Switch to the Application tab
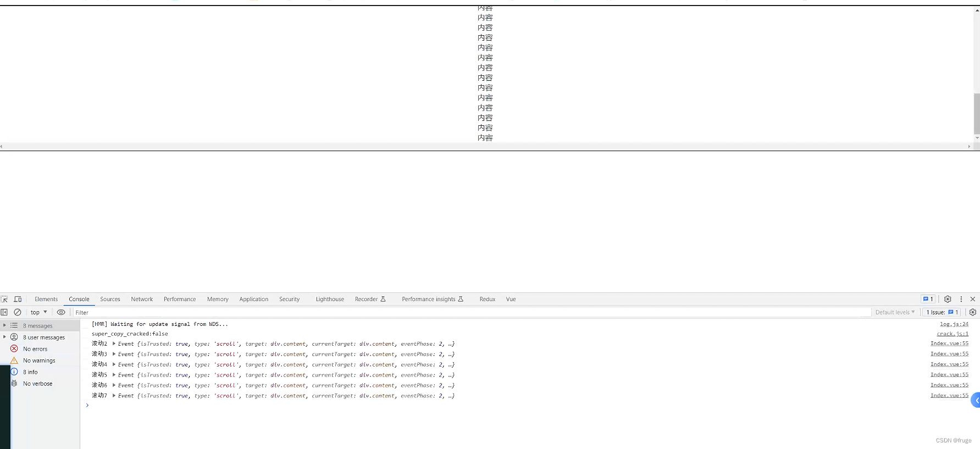The width and height of the screenshot is (980, 449). click(x=254, y=299)
